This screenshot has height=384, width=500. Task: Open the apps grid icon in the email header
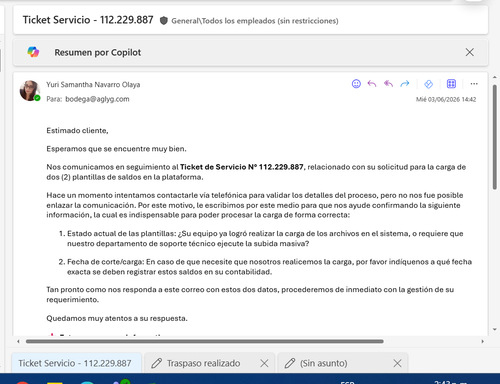pyautogui.click(x=451, y=84)
